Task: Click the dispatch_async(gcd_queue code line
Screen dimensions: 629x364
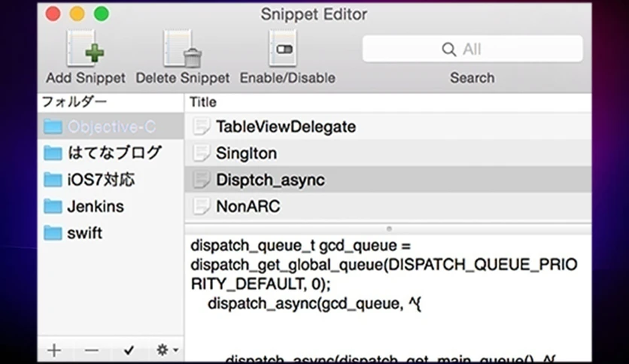Action: coord(314,304)
